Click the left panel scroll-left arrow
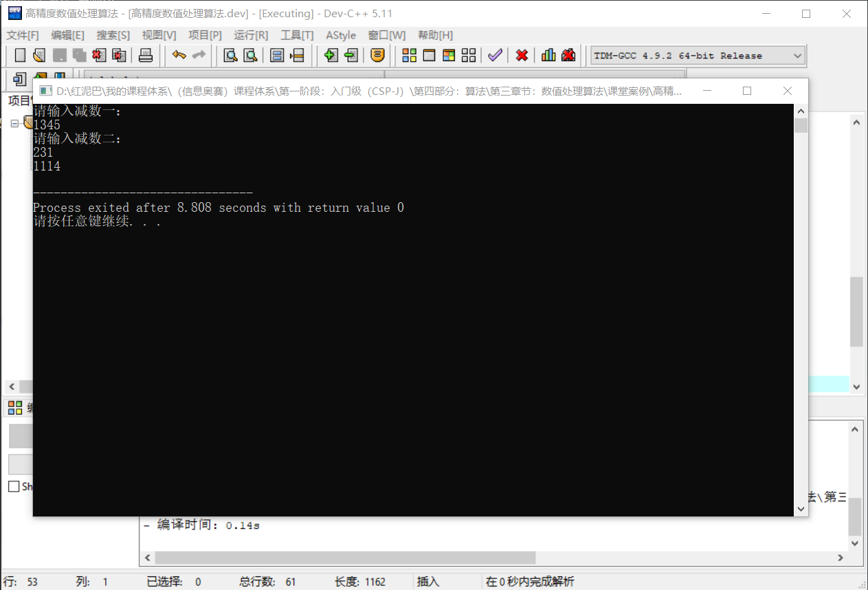The width and height of the screenshot is (868, 590). (11, 386)
